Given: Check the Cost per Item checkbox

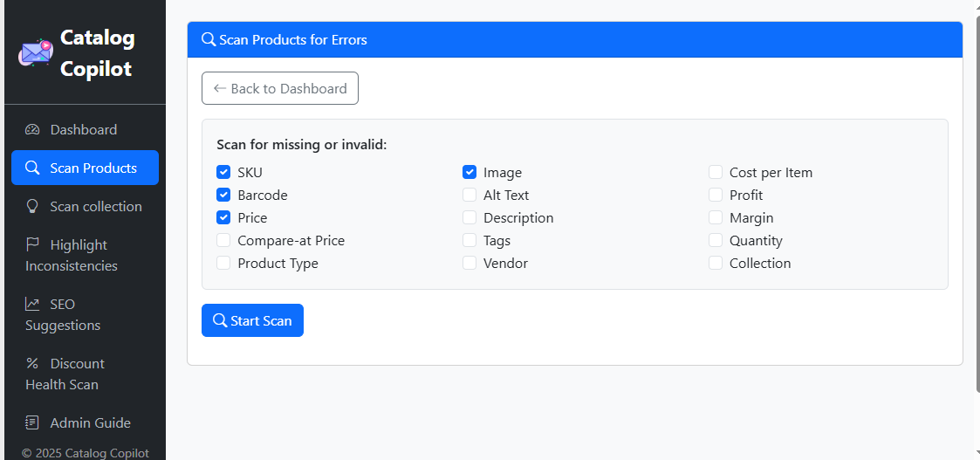Looking at the screenshot, I should pyautogui.click(x=716, y=173).
